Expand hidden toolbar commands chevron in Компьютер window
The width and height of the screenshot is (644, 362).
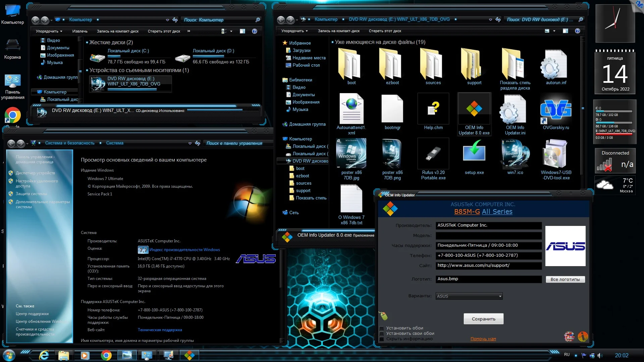(x=189, y=31)
